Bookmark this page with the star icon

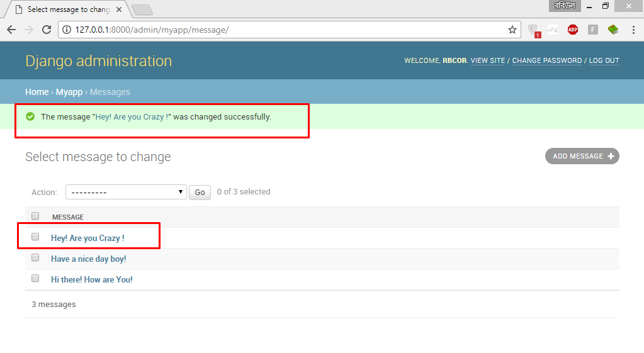coord(512,30)
